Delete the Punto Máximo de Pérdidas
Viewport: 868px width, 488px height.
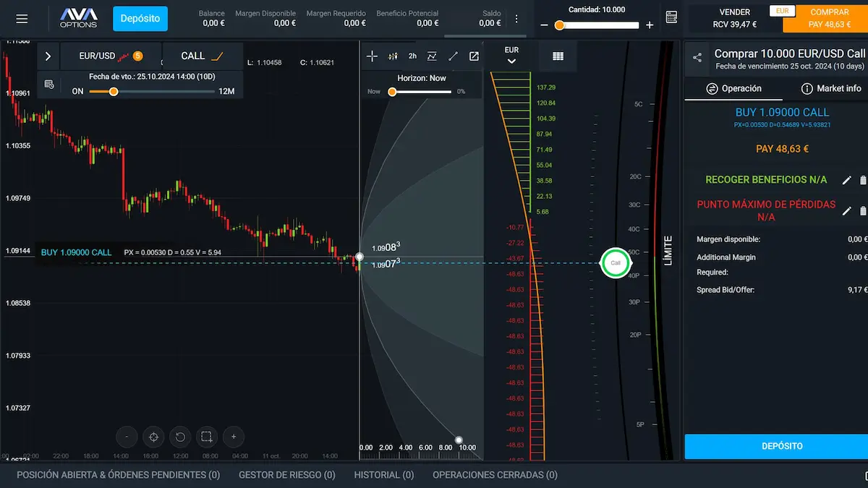(x=862, y=210)
